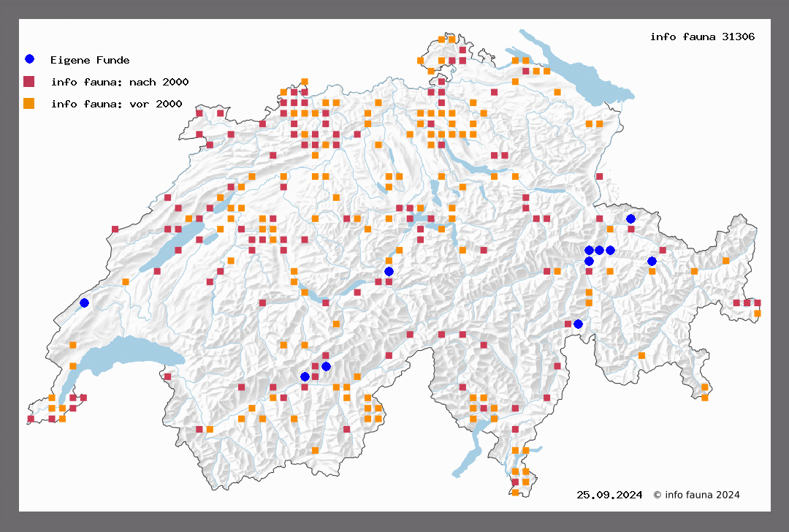Select the westernmost blue dot marker
The width and height of the screenshot is (789, 532).
pyautogui.click(x=84, y=303)
